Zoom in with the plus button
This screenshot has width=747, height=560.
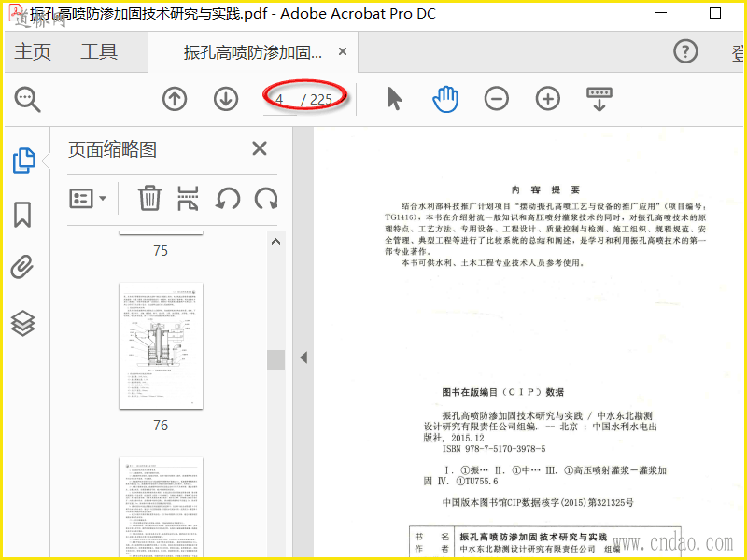click(548, 99)
